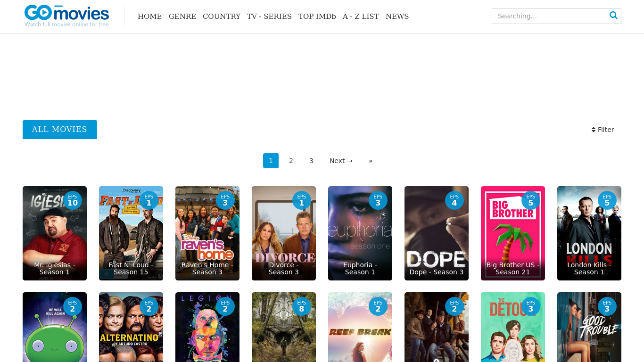This screenshot has width=644, height=362.
Task: Open Big Brother US - Season 21 poster
Action: tap(513, 233)
